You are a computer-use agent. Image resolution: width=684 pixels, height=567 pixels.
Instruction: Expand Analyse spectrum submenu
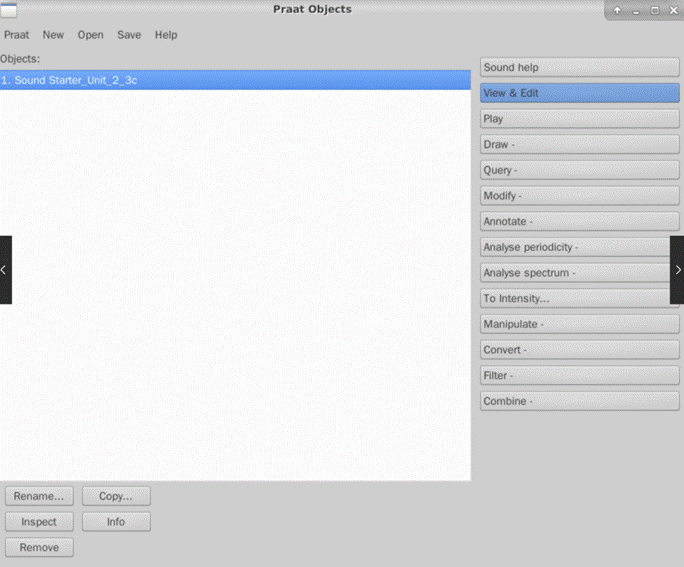coord(575,273)
